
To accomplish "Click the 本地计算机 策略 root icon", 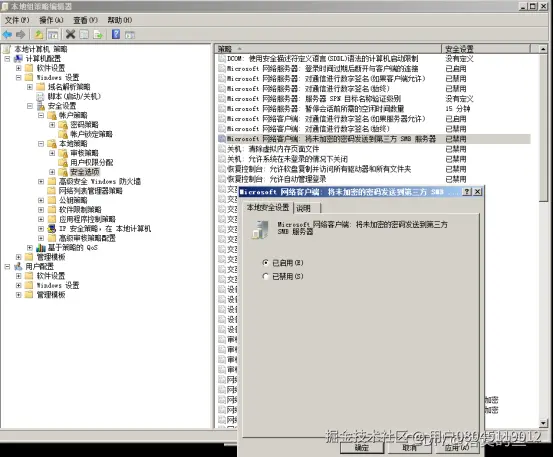I will [x=7, y=49].
